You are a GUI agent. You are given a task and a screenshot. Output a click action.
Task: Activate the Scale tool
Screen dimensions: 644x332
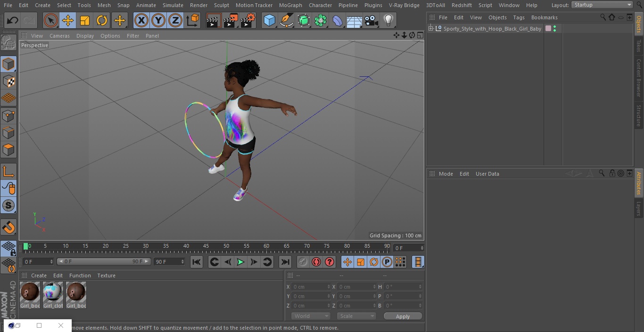(85, 20)
